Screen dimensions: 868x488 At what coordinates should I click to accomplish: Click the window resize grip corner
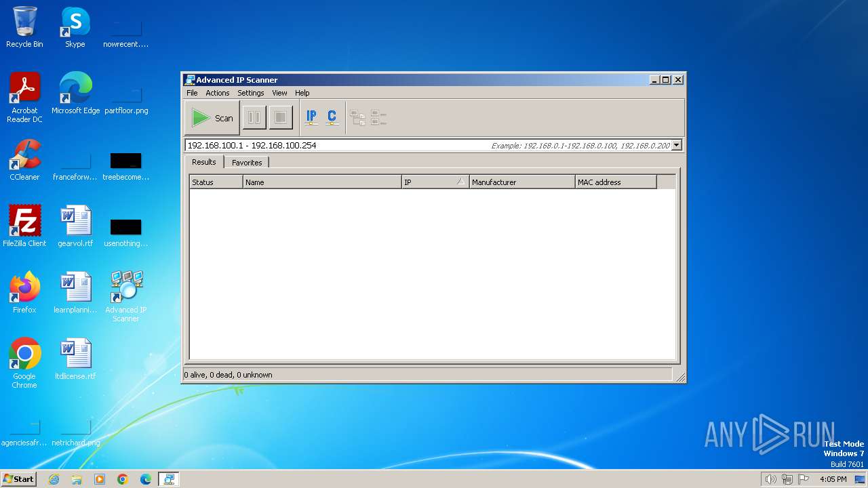coord(680,377)
